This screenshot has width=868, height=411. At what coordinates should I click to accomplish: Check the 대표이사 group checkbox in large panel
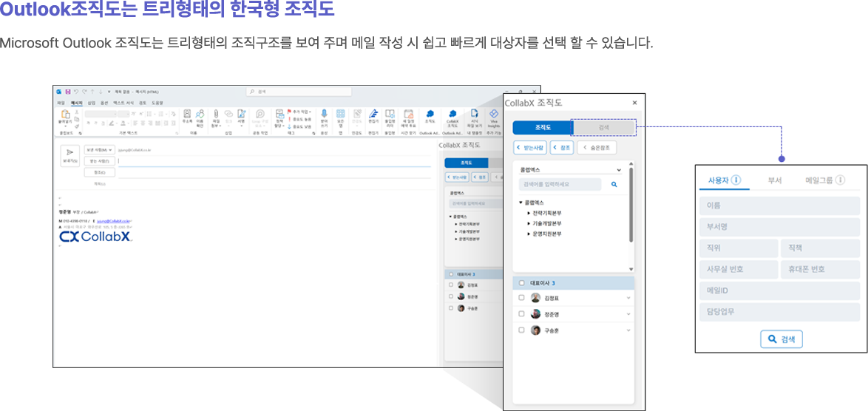[x=521, y=283]
